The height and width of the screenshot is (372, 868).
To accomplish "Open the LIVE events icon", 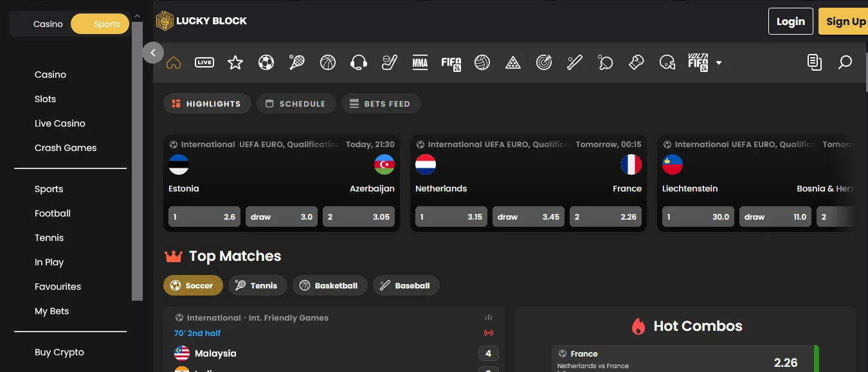I will tap(204, 62).
